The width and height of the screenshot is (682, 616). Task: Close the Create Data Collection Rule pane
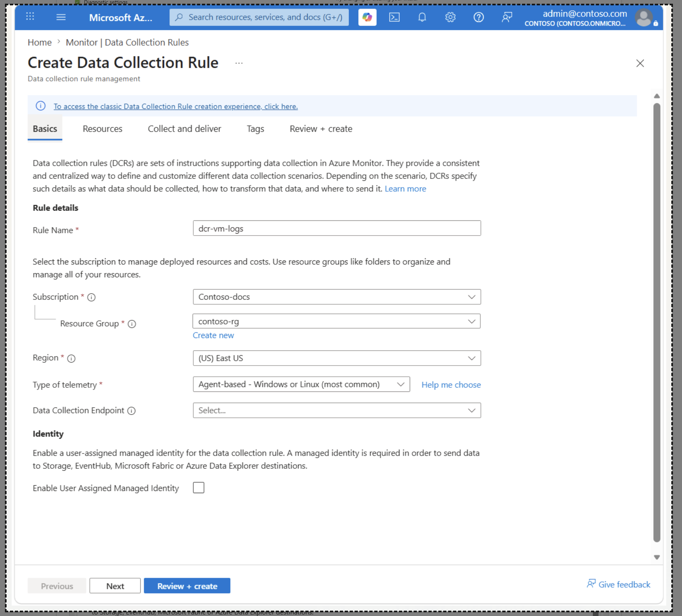(640, 63)
